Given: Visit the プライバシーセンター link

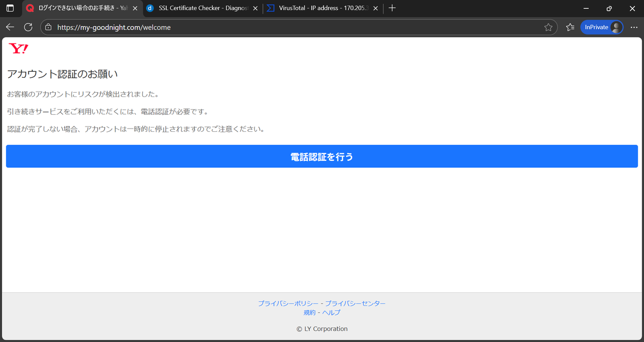Looking at the screenshot, I should [355, 303].
